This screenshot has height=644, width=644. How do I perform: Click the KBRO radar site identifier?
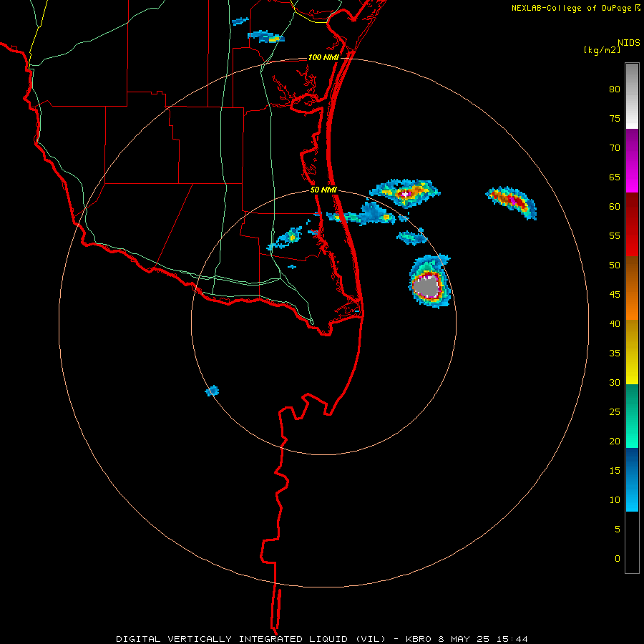[419, 639]
